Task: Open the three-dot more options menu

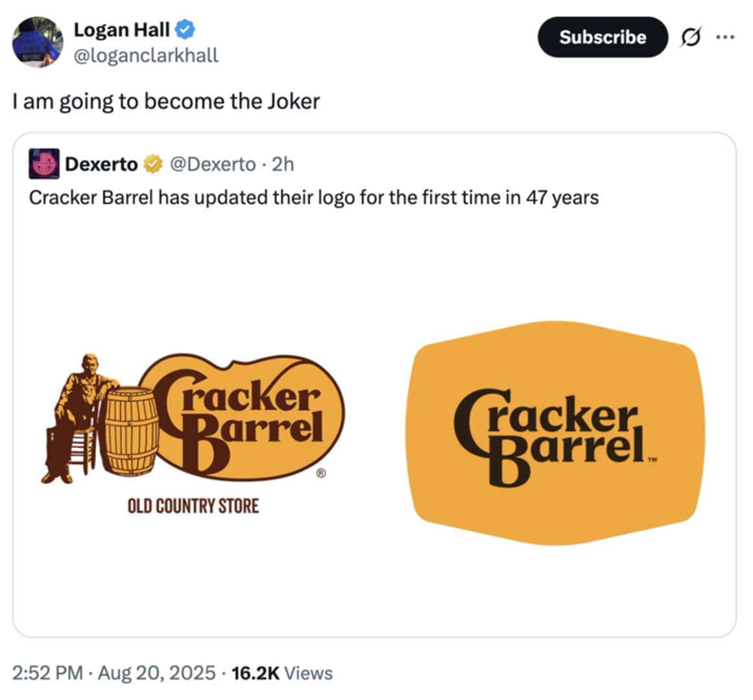Action: 728,37
